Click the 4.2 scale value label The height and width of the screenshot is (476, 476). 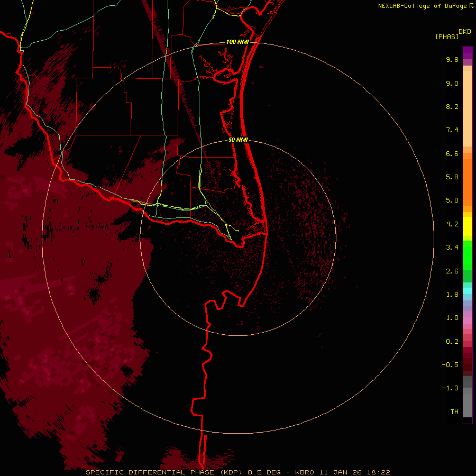(452, 224)
